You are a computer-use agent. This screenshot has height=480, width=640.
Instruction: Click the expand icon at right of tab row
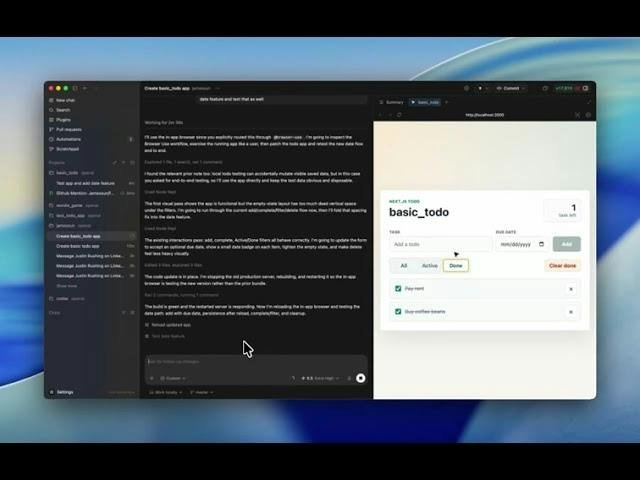pyautogui.click(x=589, y=102)
